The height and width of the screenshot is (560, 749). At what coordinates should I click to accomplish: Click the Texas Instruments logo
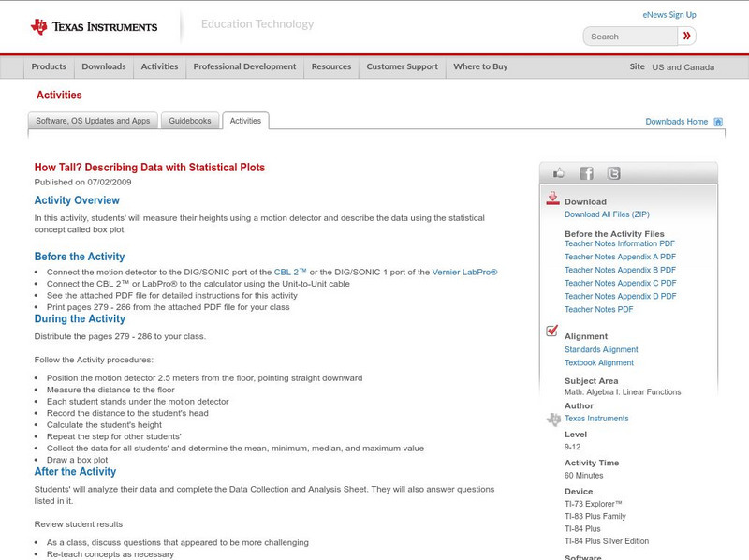[x=95, y=27]
